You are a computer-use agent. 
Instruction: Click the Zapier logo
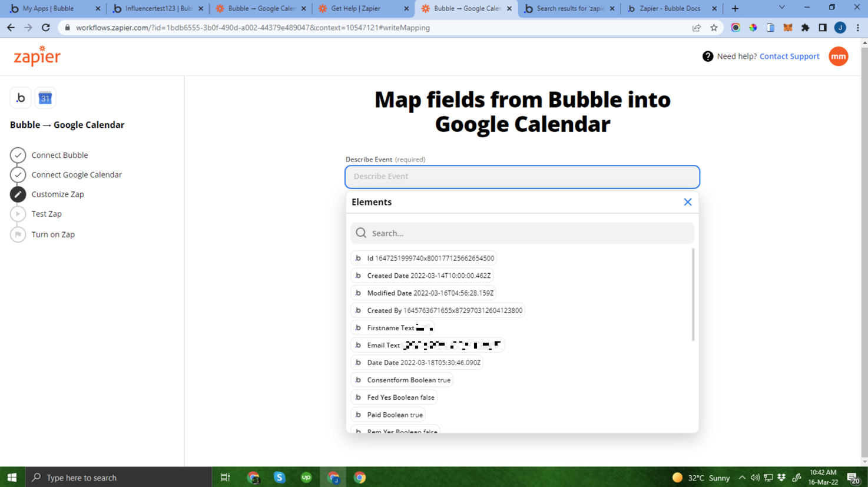pos(37,56)
